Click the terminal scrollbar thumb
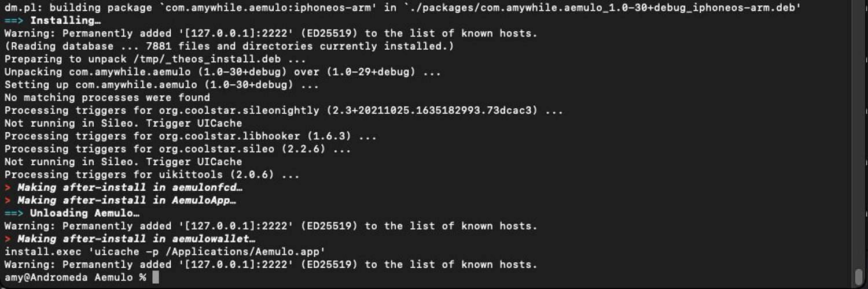 [858, 277]
